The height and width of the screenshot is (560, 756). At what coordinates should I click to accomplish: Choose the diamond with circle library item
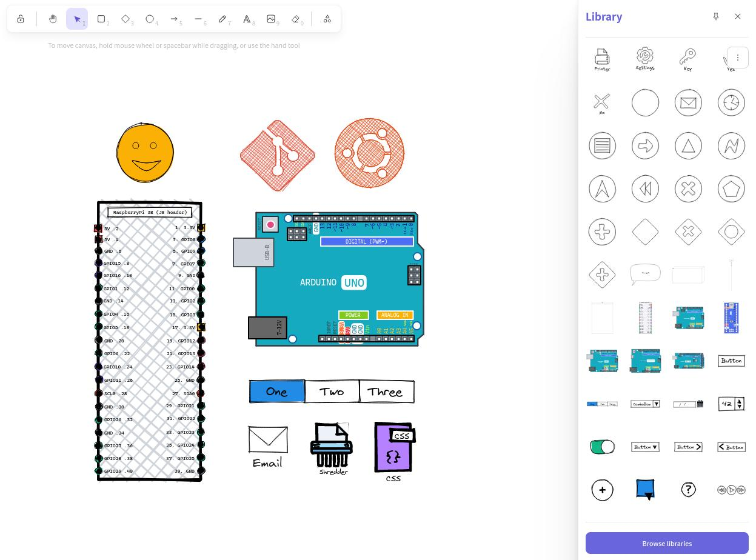click(x=731, y=232)
